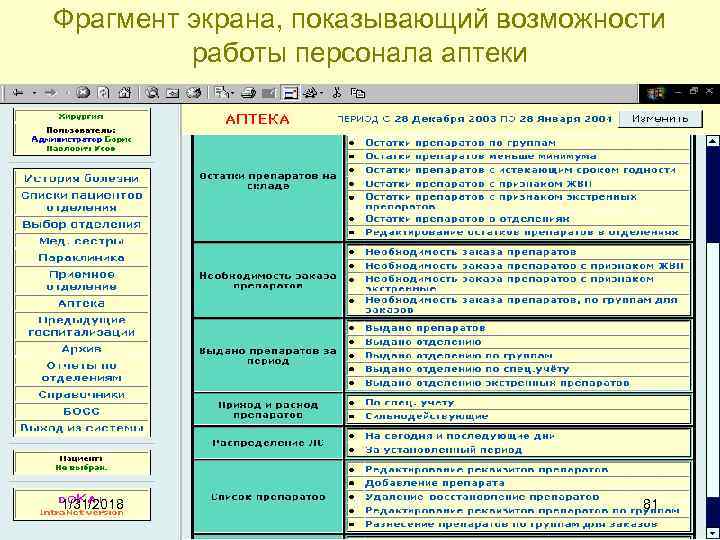Open Остатки препаратов с истекающим сроком годности

(520, 170)
